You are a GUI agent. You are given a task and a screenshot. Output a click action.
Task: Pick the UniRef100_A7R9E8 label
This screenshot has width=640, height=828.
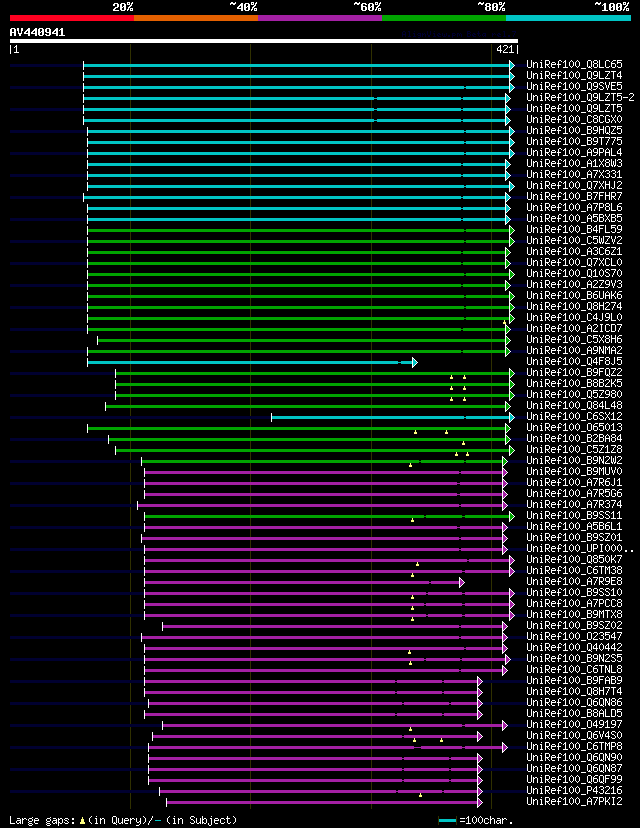click(x=575, y=581)
